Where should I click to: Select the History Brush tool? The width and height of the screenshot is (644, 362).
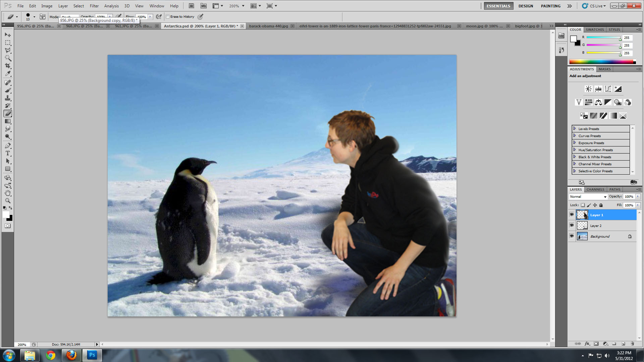pyautogui.click(x=8, y=106)
